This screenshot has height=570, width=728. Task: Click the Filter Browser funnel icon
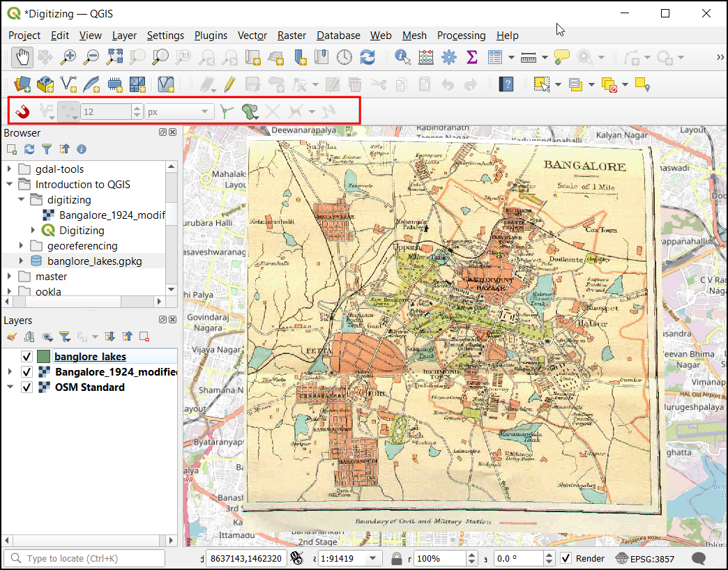[47, 149]
